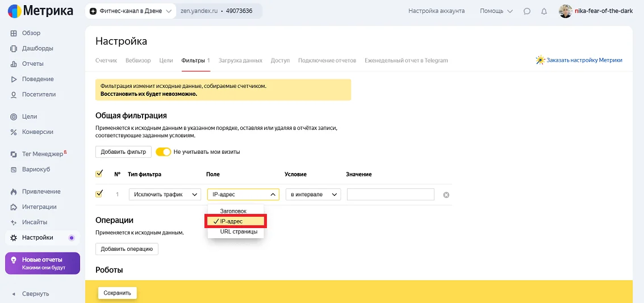Open the 'Исключить трафик' filter type dropdown

point(165,195)
